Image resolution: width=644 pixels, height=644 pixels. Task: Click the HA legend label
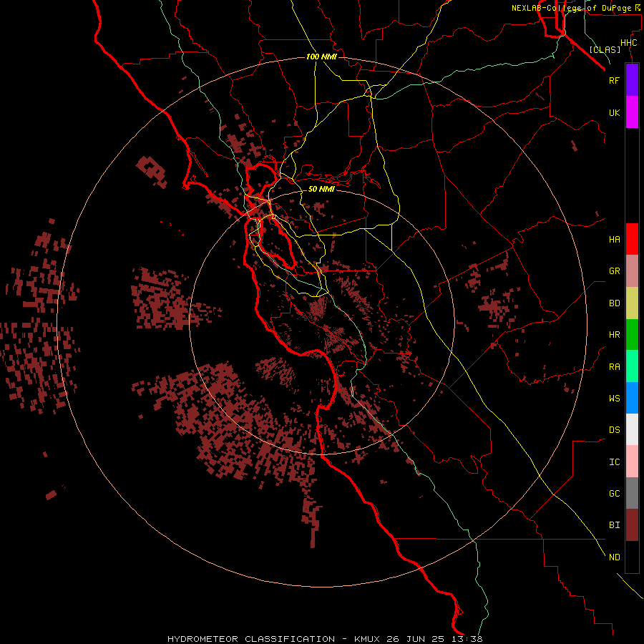coord(614,239)
